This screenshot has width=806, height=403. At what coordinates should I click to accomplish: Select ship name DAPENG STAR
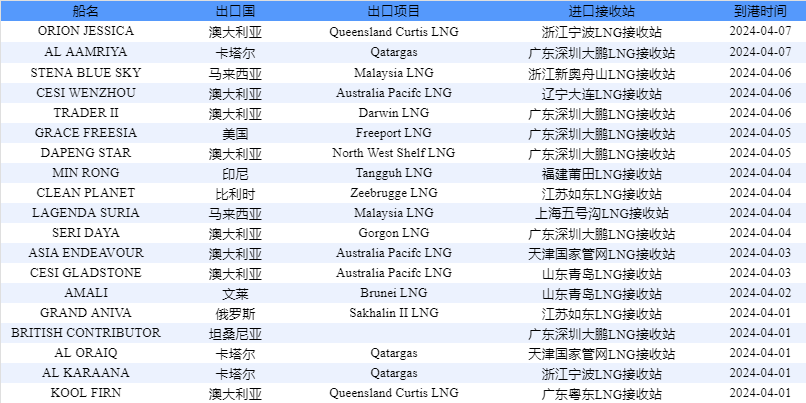86,153
